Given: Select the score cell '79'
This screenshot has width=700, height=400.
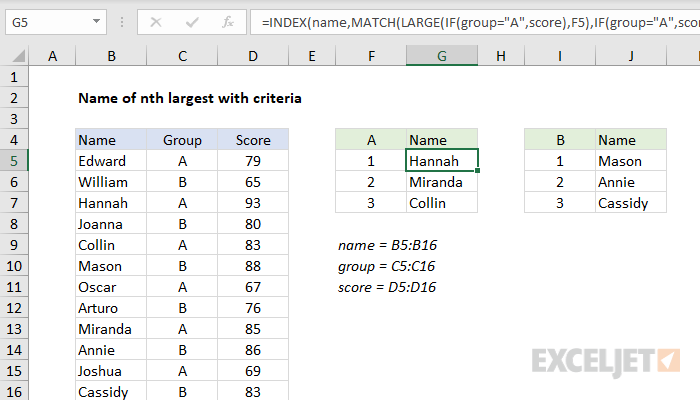Looking at the screenshot, I should click(253, 161).
